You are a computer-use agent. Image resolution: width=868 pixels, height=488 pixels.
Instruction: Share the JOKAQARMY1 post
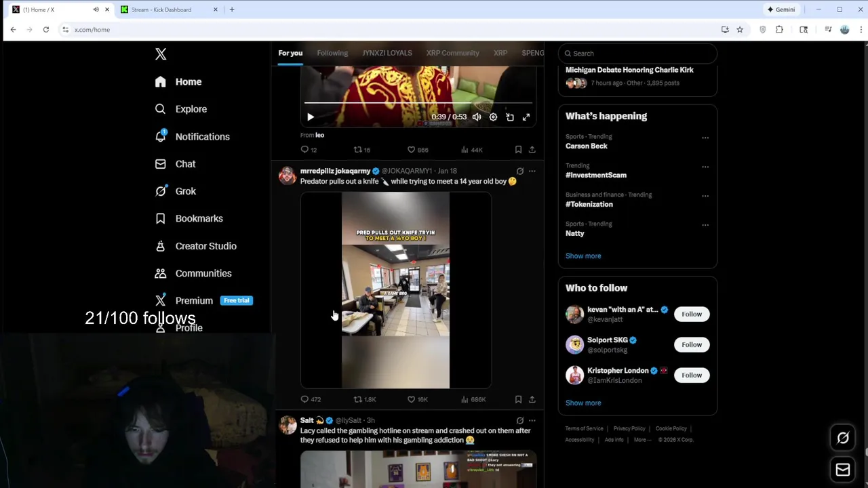532,399
